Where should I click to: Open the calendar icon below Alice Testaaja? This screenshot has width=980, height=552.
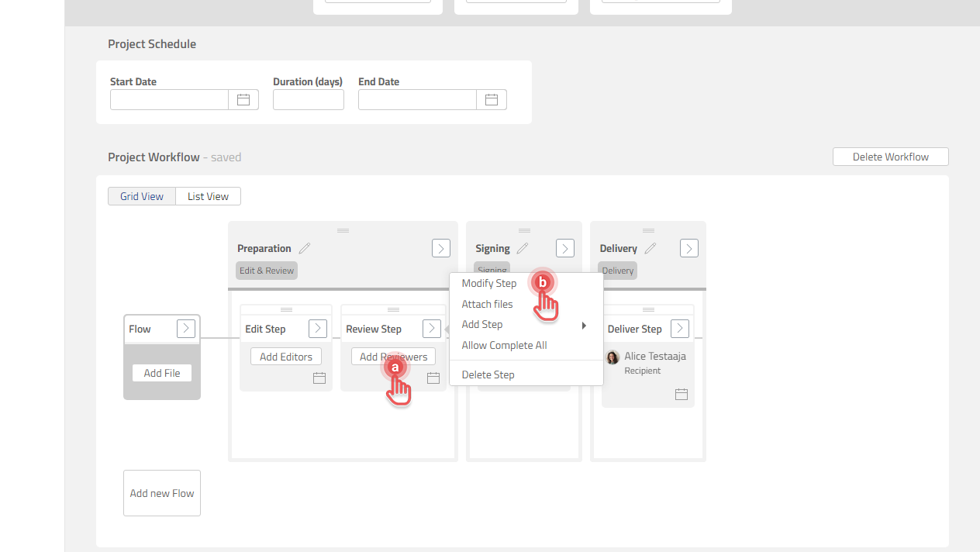(682, 394)
